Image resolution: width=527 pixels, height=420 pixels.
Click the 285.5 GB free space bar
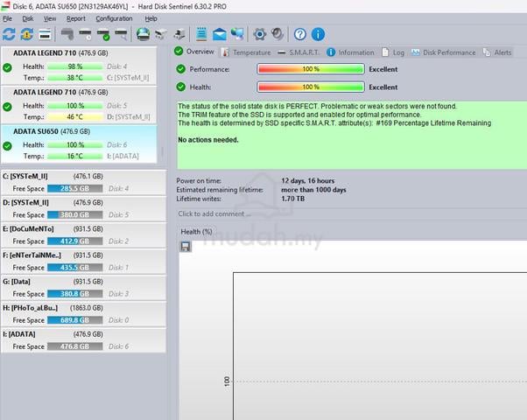pos(75,188)
